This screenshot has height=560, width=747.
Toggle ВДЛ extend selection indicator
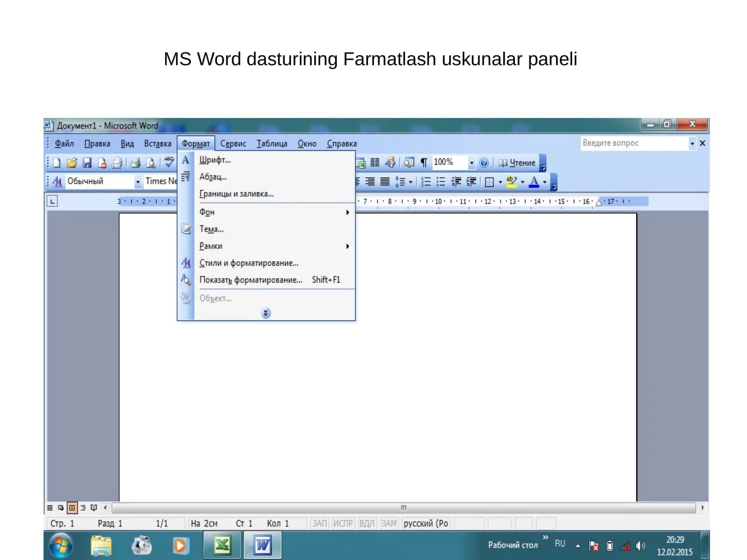click(x=367, y=524)
